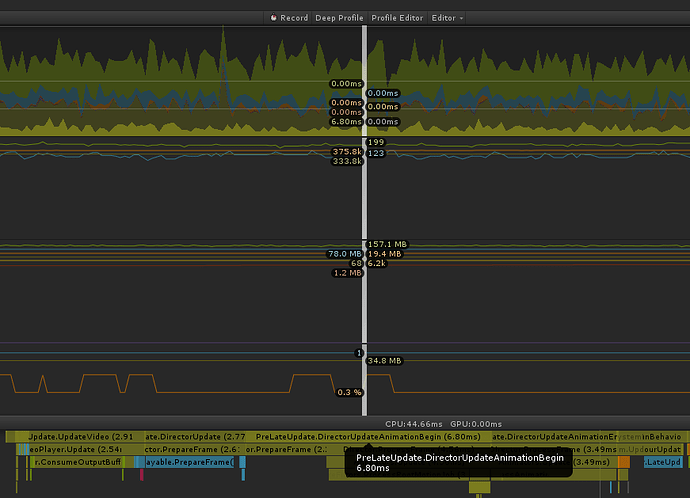Click the 375.8k value label in the rendering chart

(x=347, y=152)
